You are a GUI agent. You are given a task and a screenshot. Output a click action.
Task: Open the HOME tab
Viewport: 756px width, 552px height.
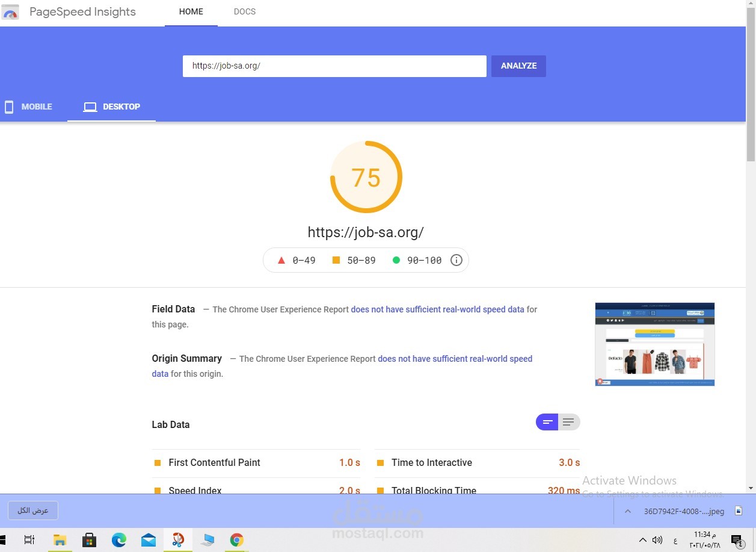pyautogui.click(x=191, y=12)
